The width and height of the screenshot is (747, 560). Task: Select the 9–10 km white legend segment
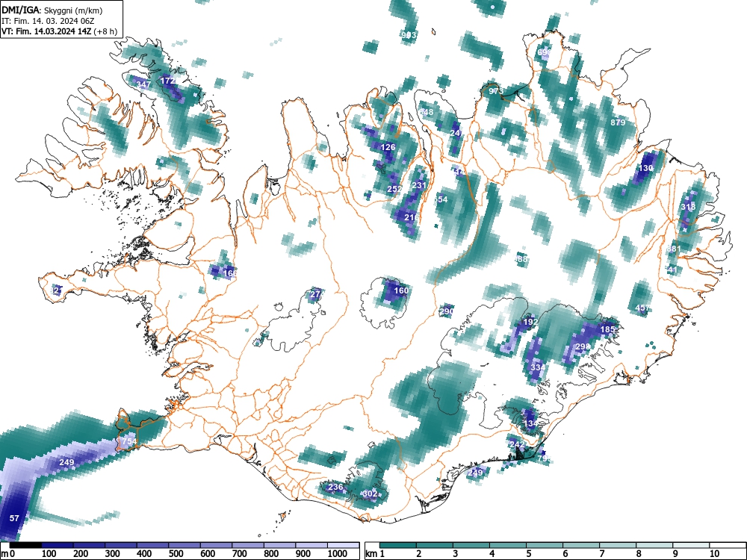pyautogui.click(x=691, y=545)
